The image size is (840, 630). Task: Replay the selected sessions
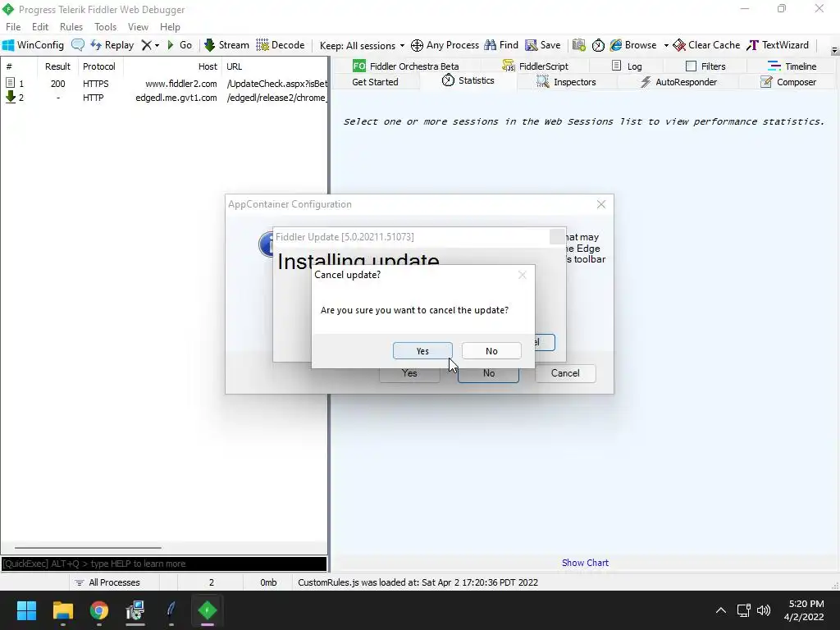coord(112,45)
